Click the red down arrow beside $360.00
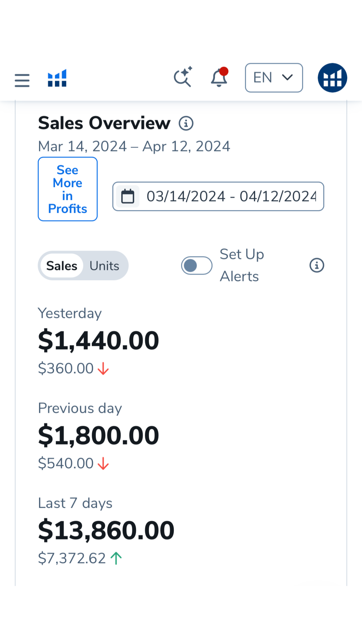362x644 pixels. 103,369
